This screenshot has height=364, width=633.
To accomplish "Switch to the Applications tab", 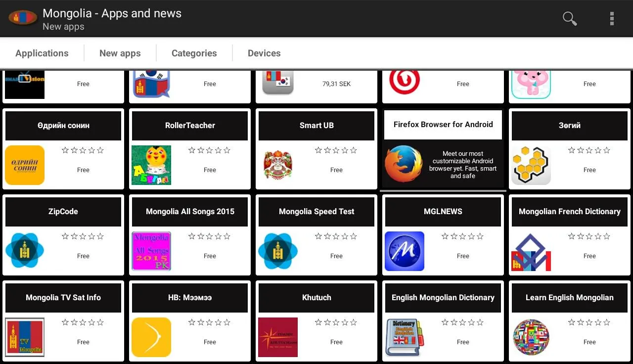I will coord(42,53).
